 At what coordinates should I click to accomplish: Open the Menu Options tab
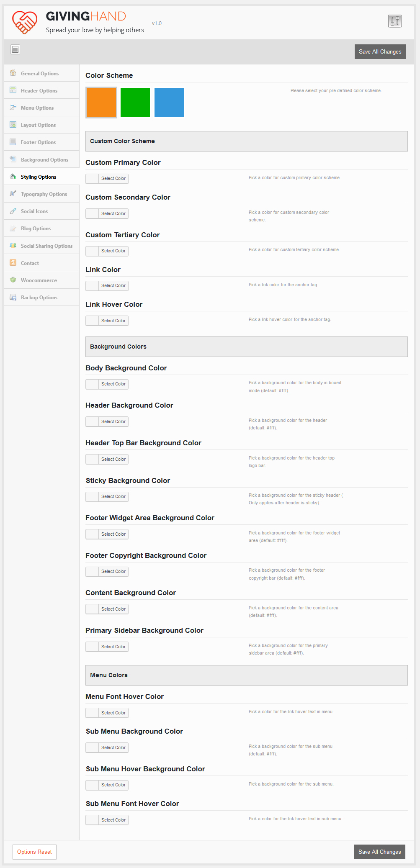click(x=37, y=108)
